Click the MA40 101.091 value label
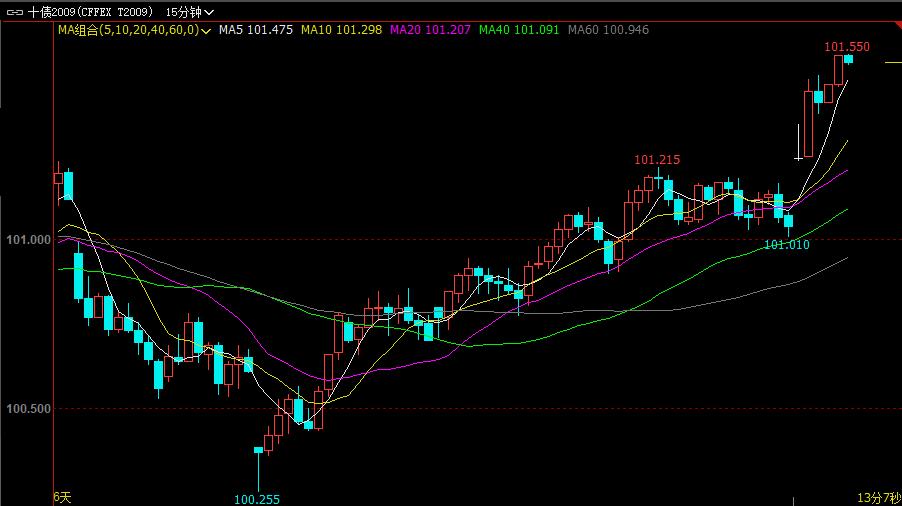902x506 pixels. [x=519, y=30]
